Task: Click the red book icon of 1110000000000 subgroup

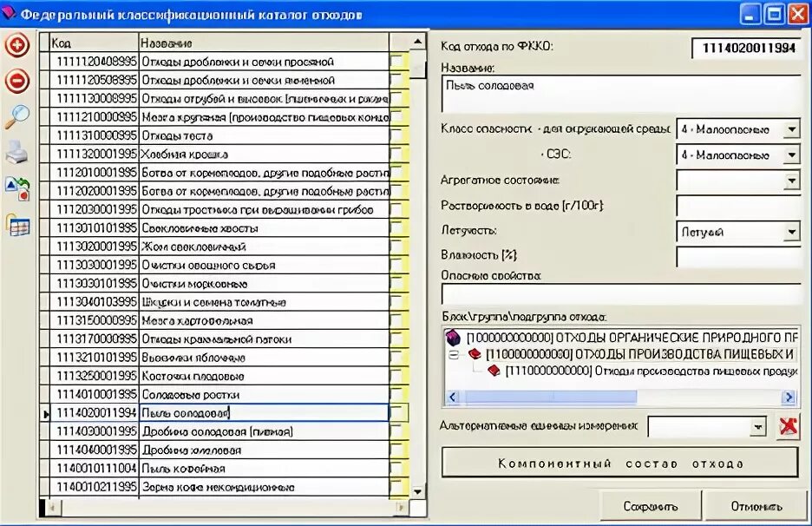Action: [x=494, y=371]
